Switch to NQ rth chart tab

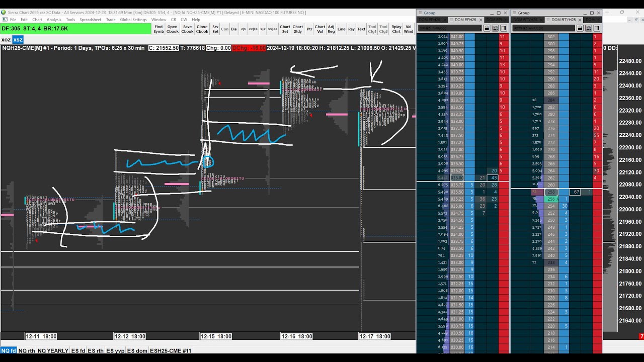pyautogui.click(x=27, y=350)
